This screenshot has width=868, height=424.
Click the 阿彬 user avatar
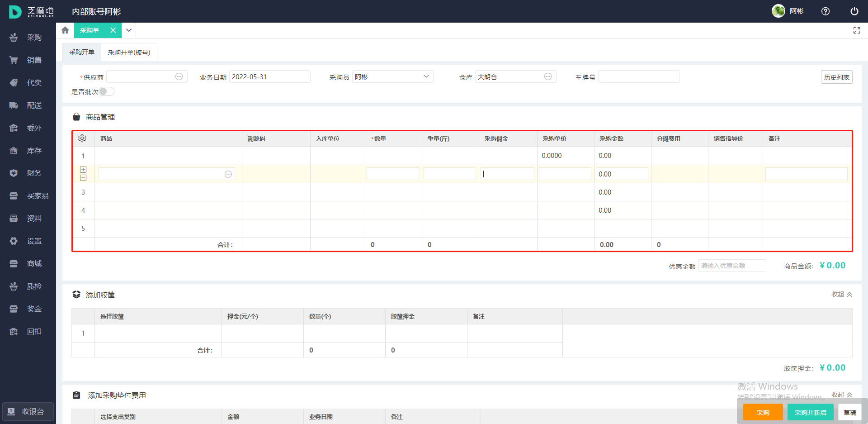[x=778, y=11]
